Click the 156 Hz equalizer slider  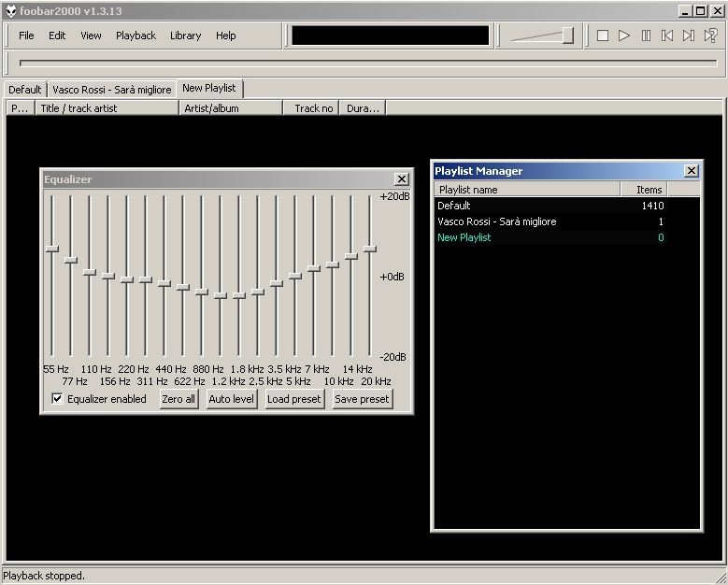[108, 276]
